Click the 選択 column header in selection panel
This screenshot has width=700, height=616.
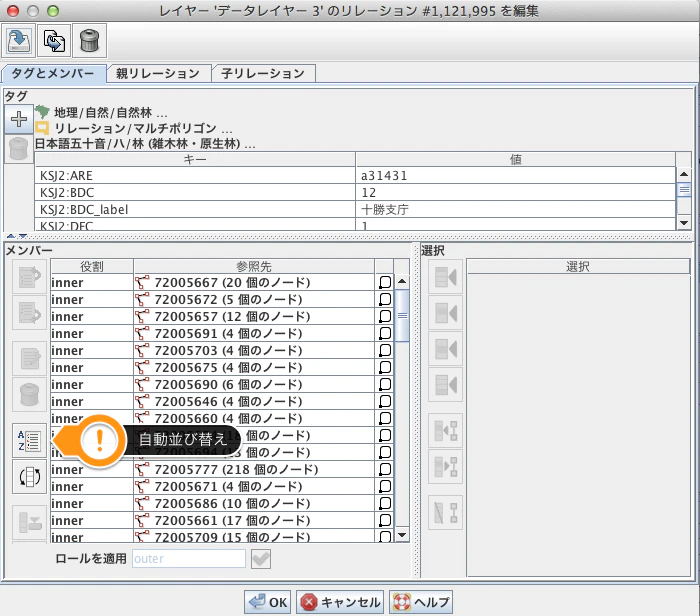[578, 266]
